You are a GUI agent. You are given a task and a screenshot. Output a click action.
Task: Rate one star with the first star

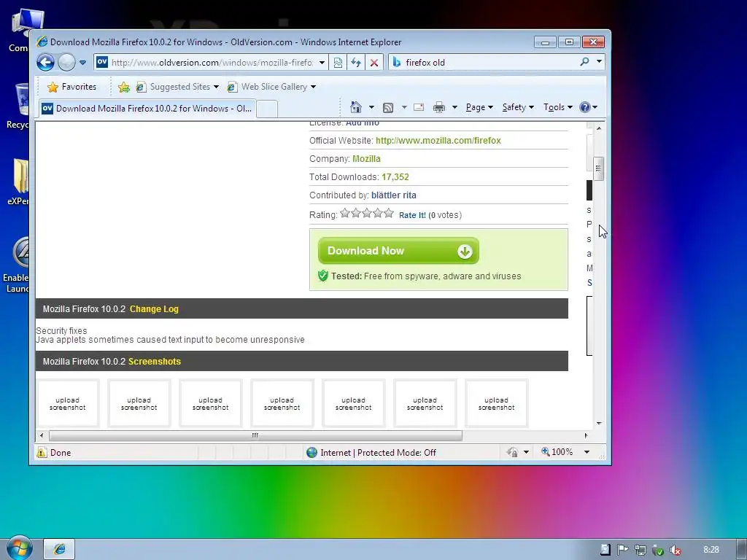pyautogui.click(x=345, y=213)
